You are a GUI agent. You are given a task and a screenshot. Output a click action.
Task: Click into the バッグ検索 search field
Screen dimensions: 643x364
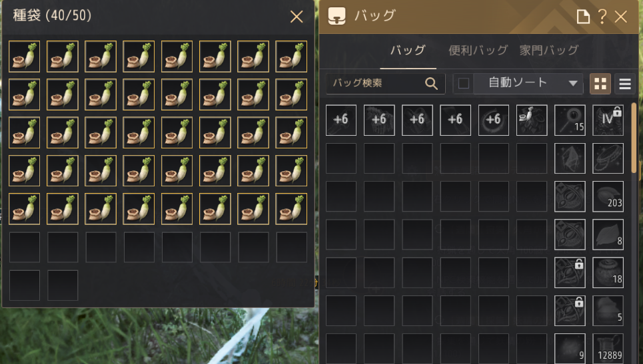pos(386,84)
